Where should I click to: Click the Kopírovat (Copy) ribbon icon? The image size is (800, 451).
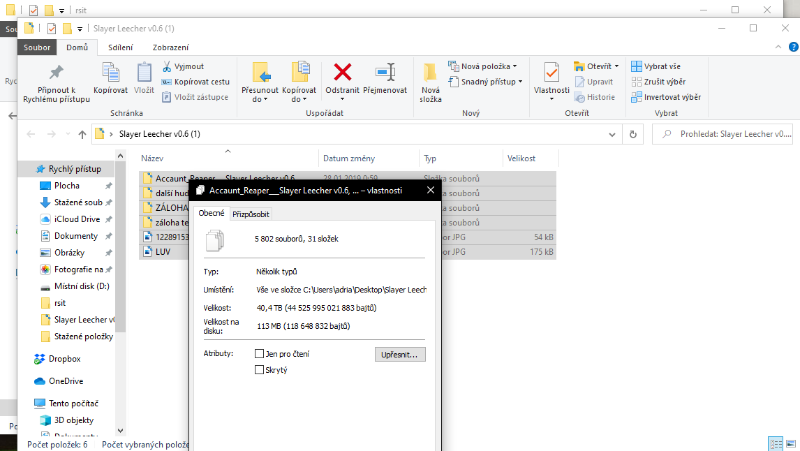tap(110, 78)
